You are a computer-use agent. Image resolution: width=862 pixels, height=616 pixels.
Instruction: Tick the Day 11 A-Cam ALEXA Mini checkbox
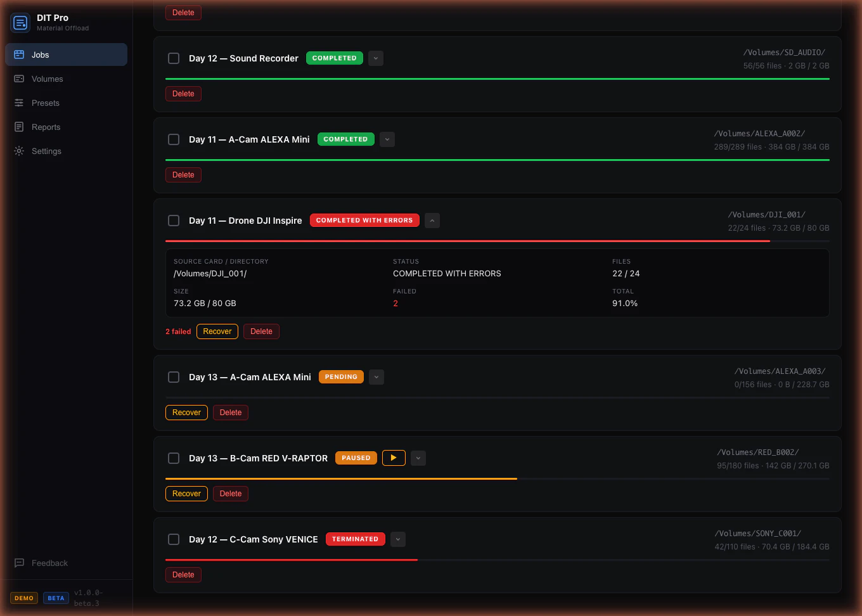[x=174, y=139]
